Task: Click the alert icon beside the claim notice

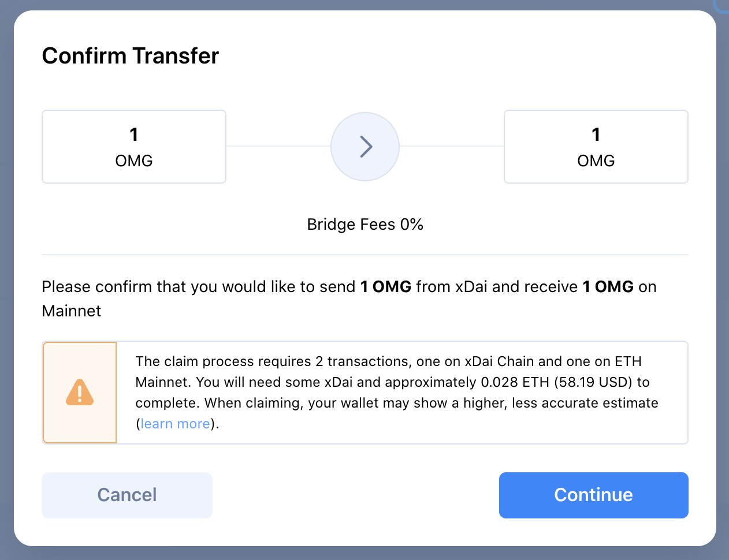Action: pyautogui.click(x=79, y=392)
